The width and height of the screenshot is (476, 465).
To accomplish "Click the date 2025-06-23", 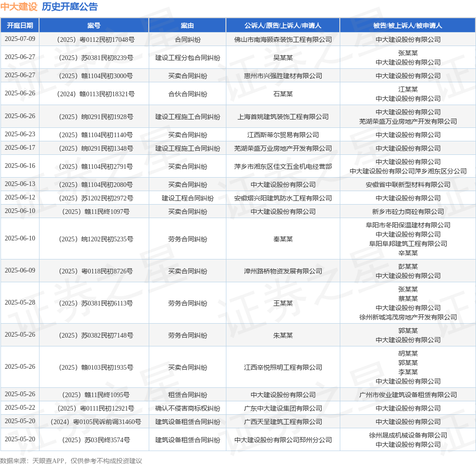I will pyautogui.click(x=20, y=134).
